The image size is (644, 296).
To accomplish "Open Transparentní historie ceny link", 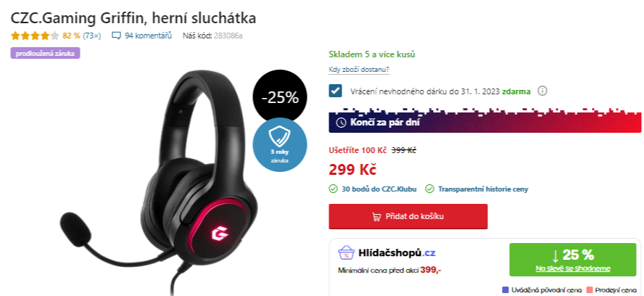I will pos(483,189).
